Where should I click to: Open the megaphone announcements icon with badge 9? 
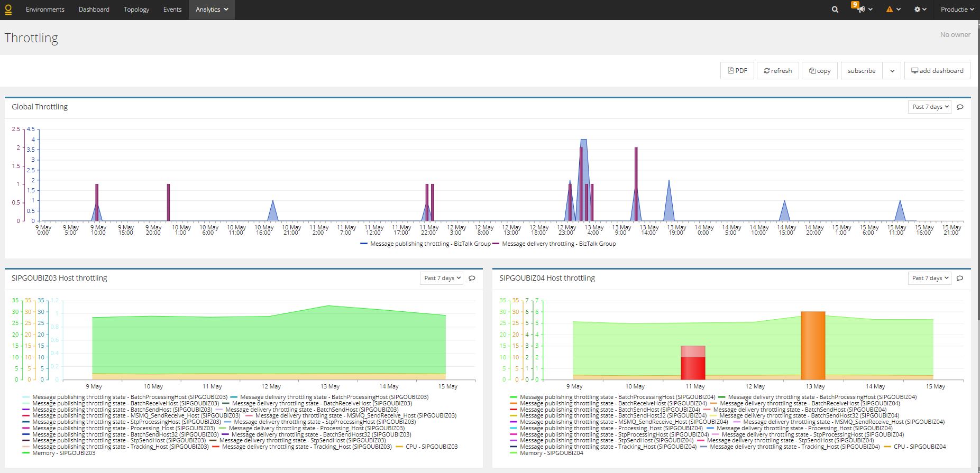(862, 9)
